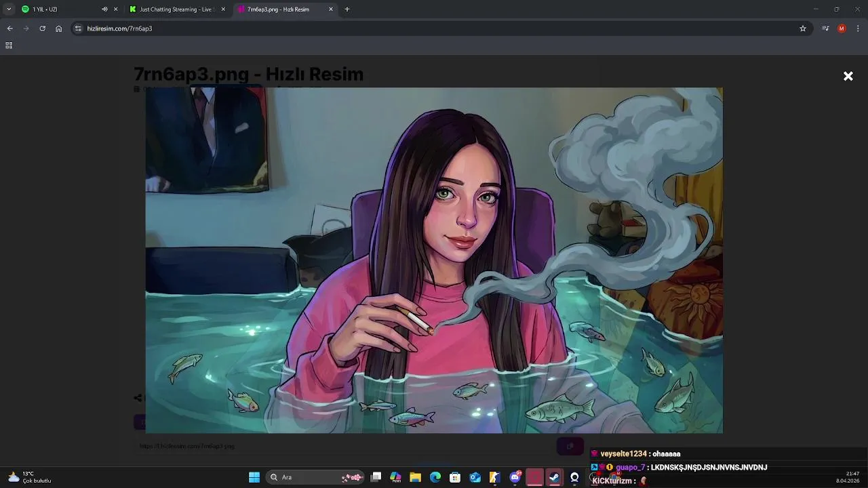The width and height of the screenshot is (868, 488).
Task: Open Steam from the taskbar
Action: 555,477
